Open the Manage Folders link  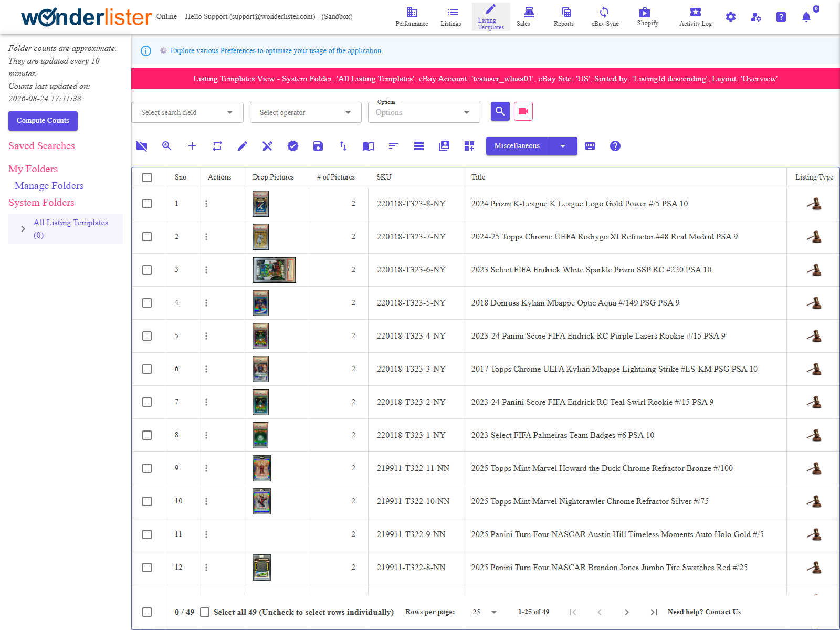click(x=49, y=186)
